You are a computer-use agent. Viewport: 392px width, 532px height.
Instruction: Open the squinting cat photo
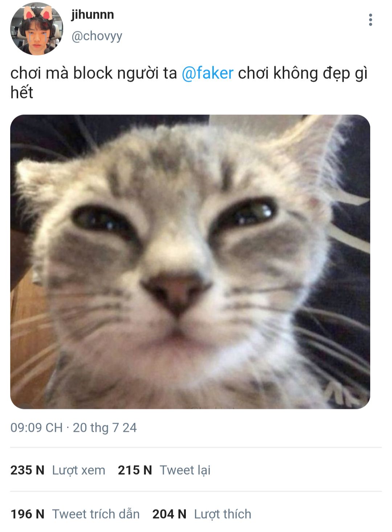tap(190, 262)
